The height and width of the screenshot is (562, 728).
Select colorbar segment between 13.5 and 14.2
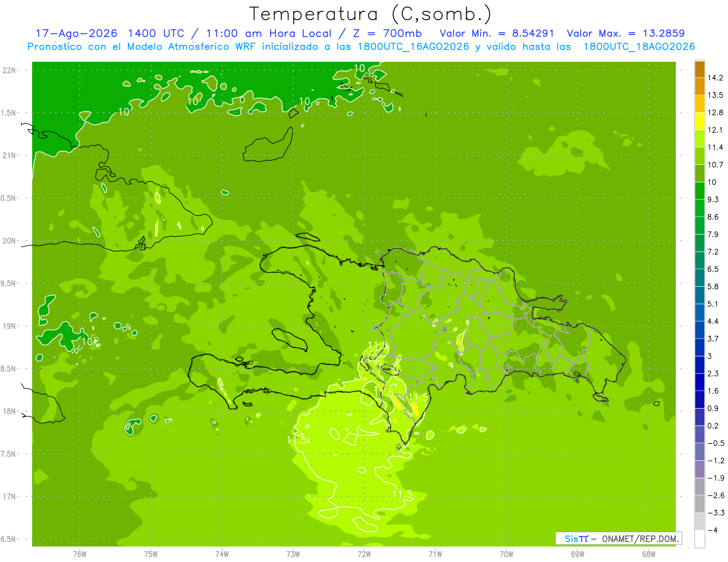699,87
